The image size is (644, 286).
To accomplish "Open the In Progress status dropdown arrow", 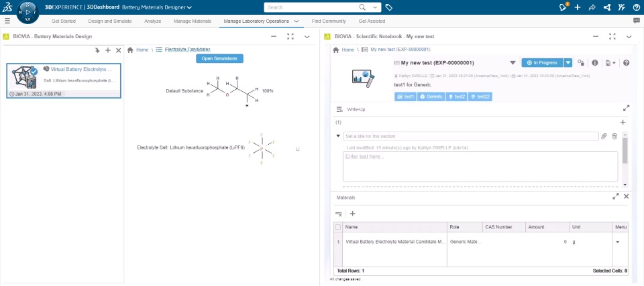I will point(568,63).
